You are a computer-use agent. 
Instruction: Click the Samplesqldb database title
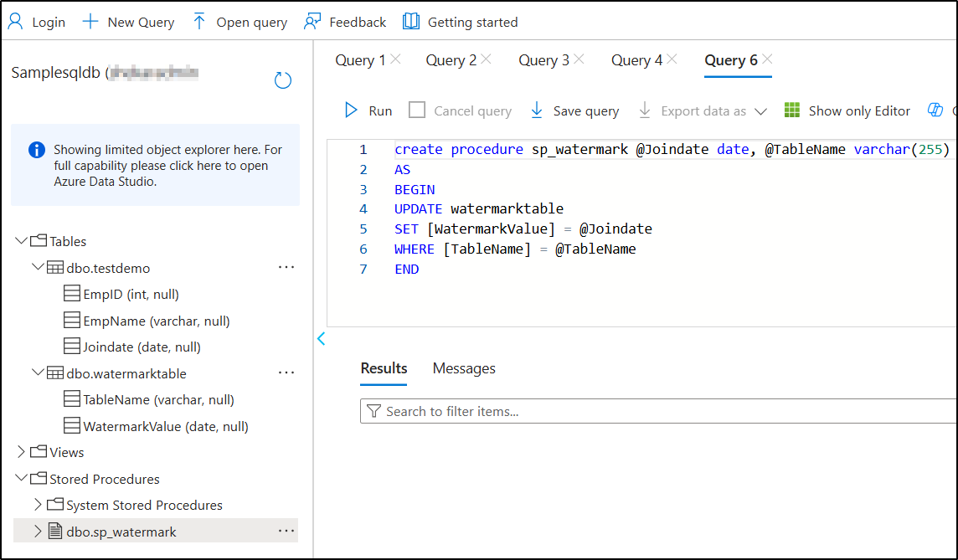[55, 73]
